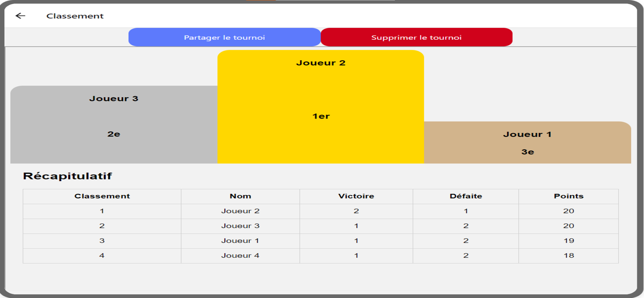
Task: Click the back arrow icon
Action: pos(20,16)
